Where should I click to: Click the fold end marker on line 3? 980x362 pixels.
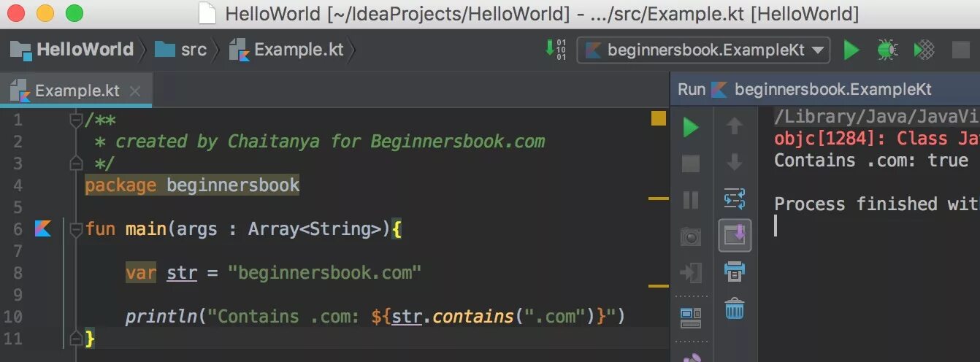coord(74,163)
